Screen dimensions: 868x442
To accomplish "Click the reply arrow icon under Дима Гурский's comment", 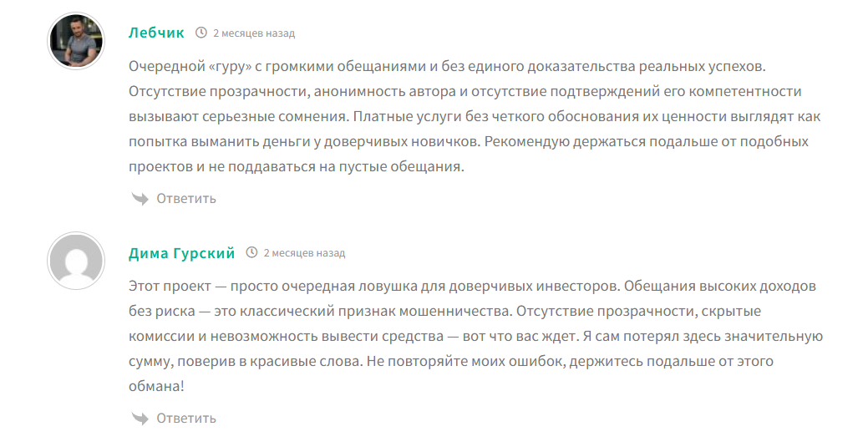I will [x=140, y=418].
